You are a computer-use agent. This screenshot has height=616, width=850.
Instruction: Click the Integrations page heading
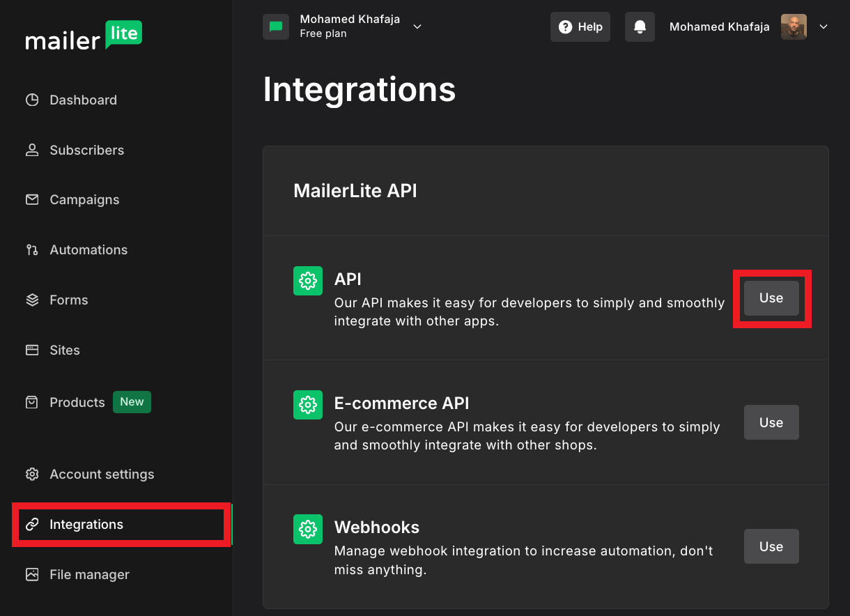(360, 89)
